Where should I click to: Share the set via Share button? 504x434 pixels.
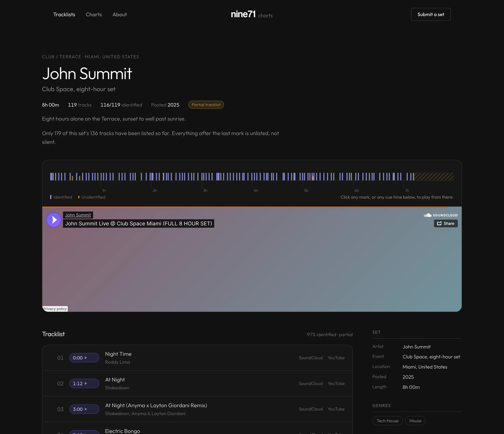click(x=446, y=224)
